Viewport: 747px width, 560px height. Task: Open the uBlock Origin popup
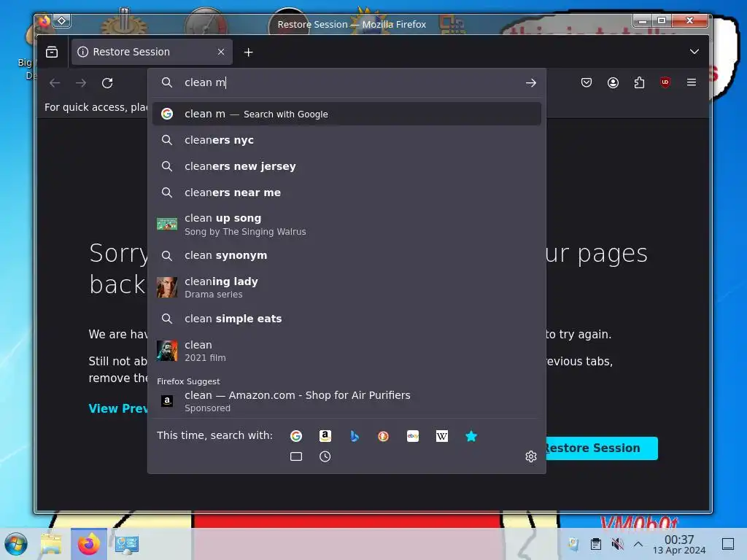click(x=665, y=82)
